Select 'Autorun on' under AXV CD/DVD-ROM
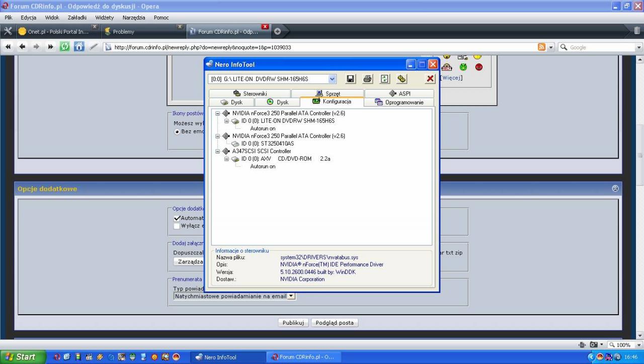This screenshot has width=644, height=364. click(263, 166)
